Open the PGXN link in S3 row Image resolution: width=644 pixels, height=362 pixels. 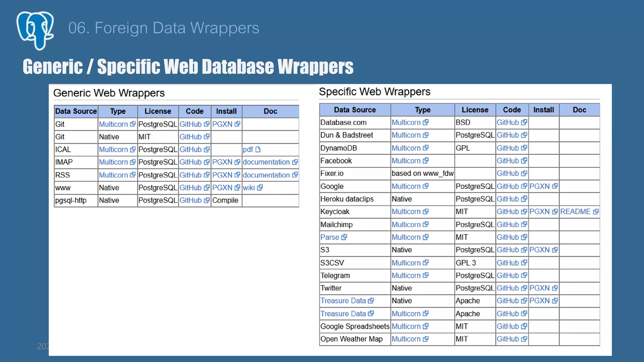(543, 250)
